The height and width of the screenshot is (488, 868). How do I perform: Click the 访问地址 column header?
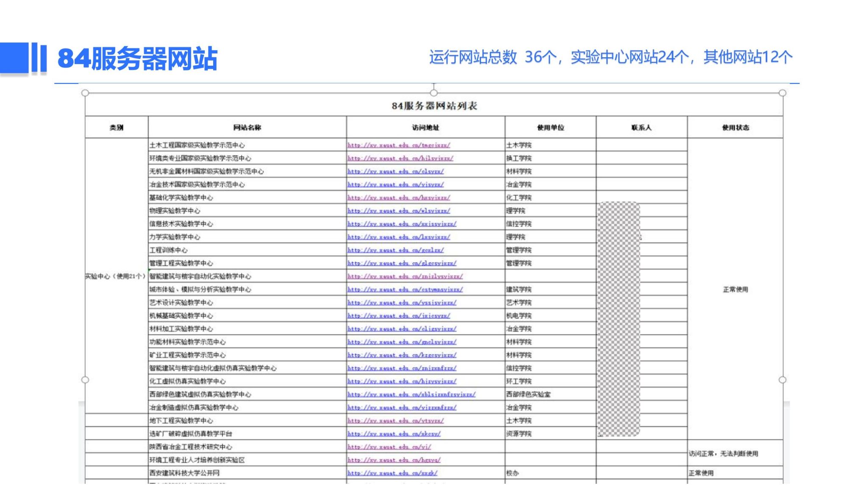(x=426, y=127)
